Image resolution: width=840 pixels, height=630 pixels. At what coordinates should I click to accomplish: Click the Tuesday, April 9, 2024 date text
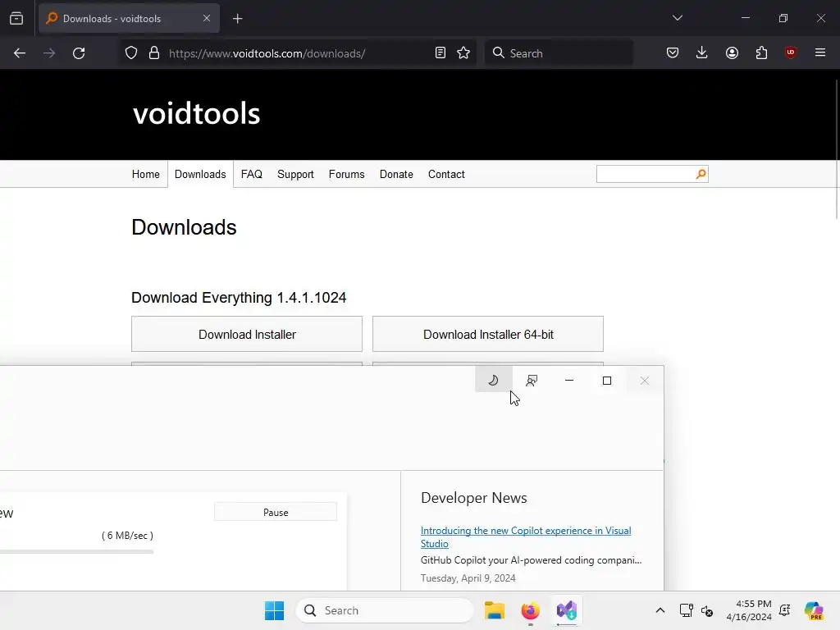click(x=468, y=578)
